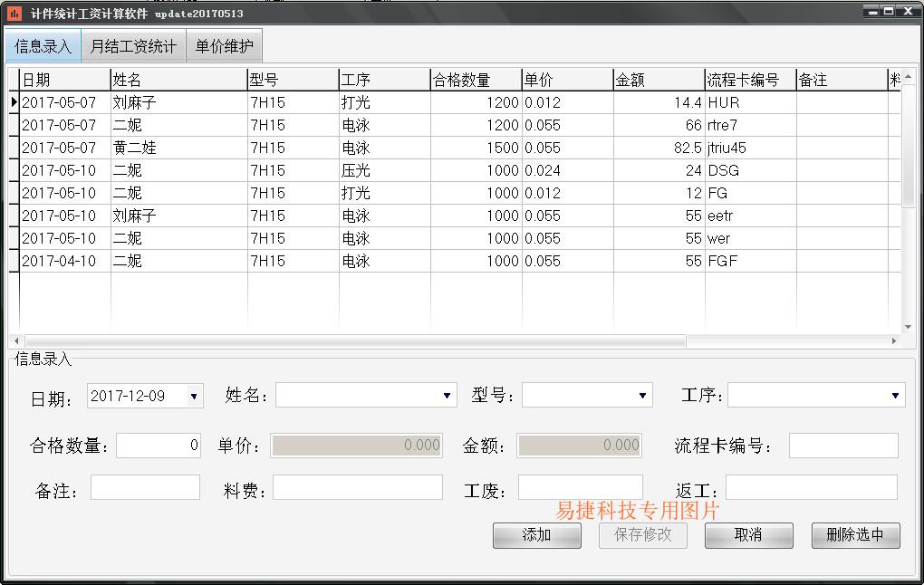
Task: Click the 日期 column header
Action: (x=65, y=80)
